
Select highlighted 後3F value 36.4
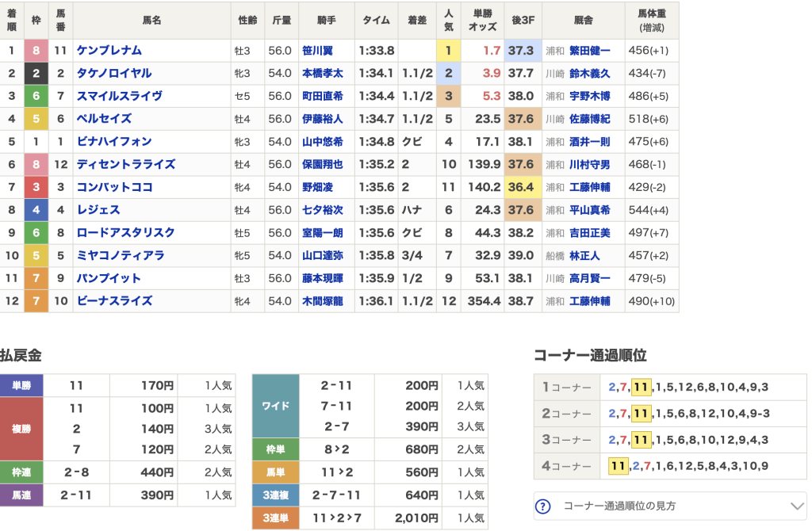coord(523,187)
